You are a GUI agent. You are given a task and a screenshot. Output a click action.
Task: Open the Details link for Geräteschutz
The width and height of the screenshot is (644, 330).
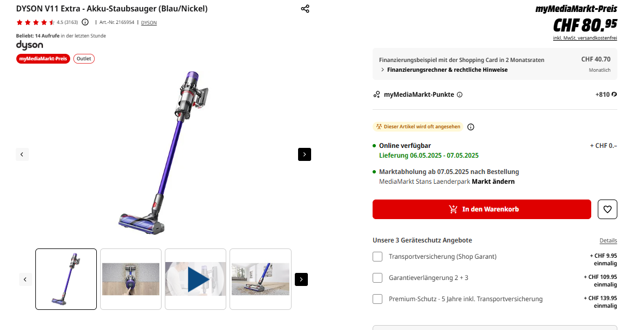point(608,240)
